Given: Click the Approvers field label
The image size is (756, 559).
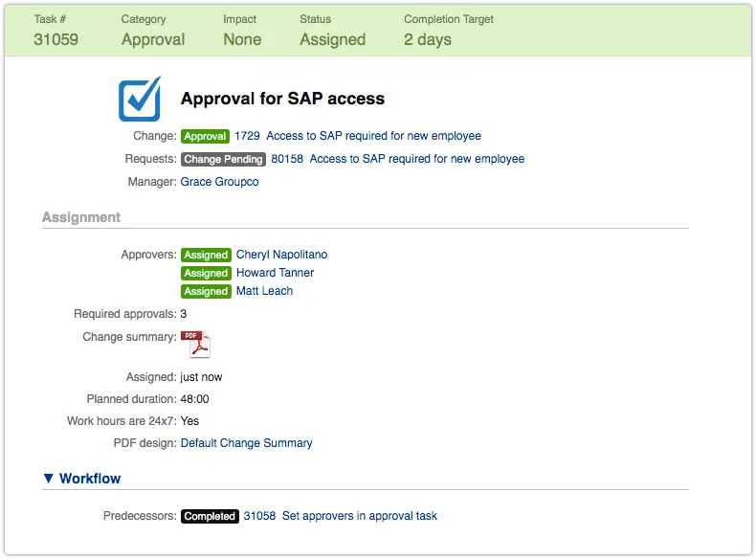Looking at the screenshot, I should (149, 255).
